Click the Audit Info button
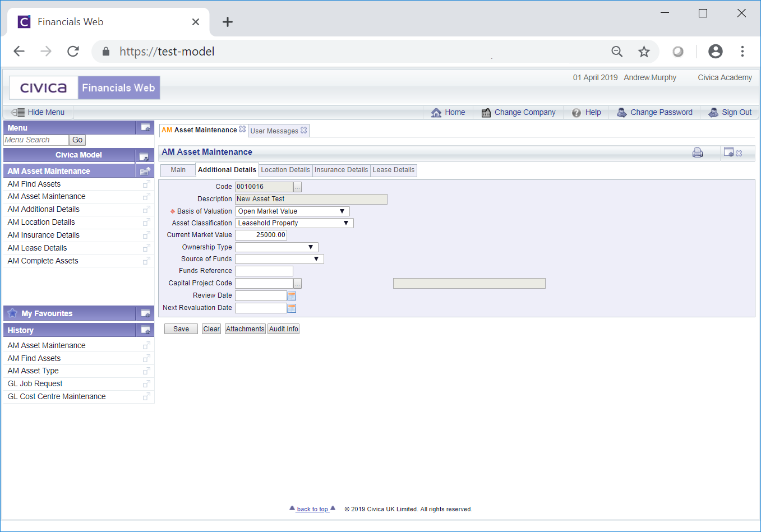The height and width of the screenshot is (532, 761). [284, 329]
